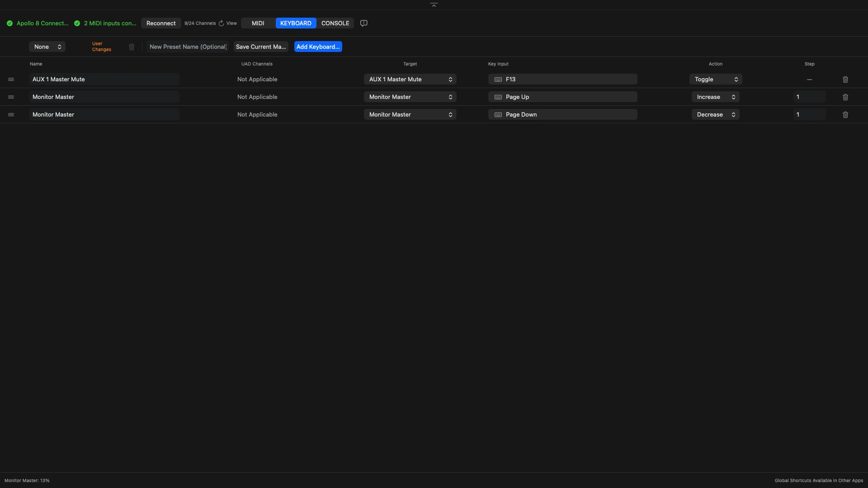
Task: Switch to the CONSOLE tab
Action: 335,23
